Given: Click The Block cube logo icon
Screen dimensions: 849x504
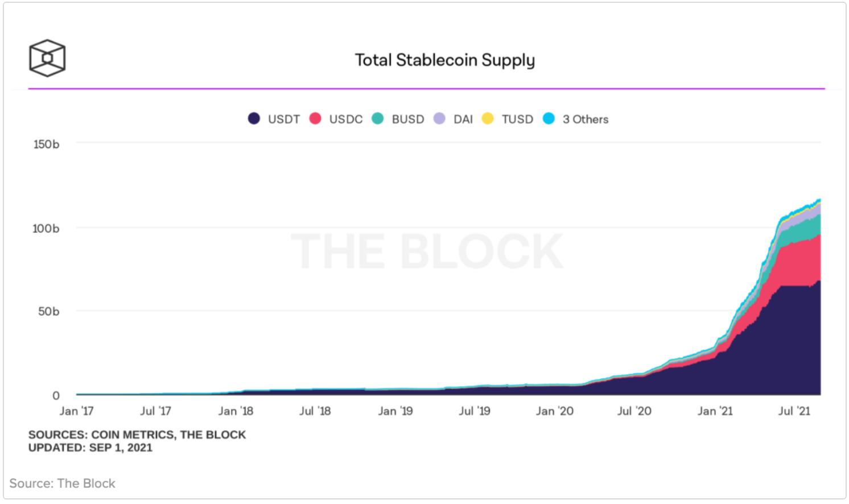Looking at the screenshot, I should point(47,58).
